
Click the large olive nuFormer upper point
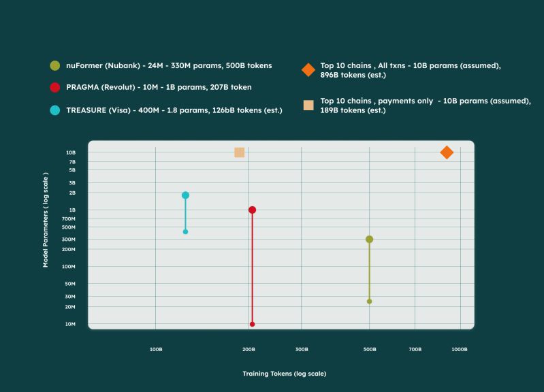coord(369,240)
